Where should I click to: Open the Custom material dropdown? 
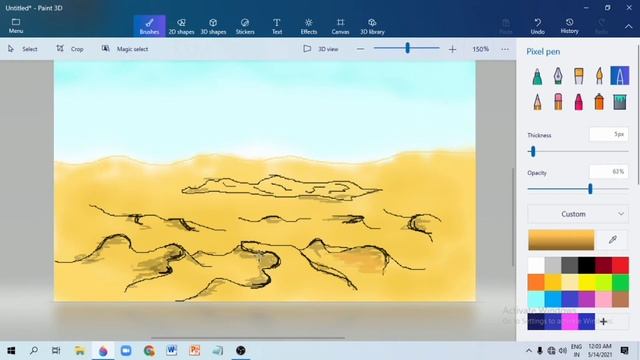pos(578,214)
